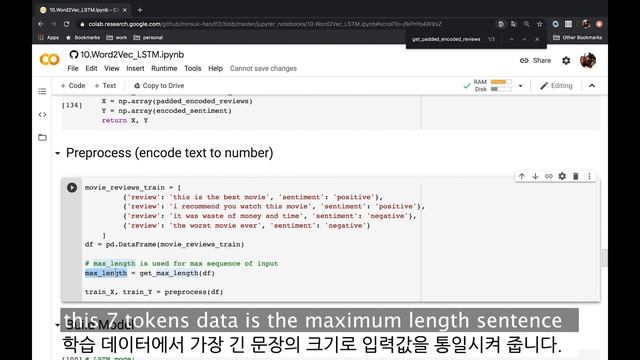Collapse the Preprocess section triangle
This screenshot has width=640, height=360.
(58, 153)
